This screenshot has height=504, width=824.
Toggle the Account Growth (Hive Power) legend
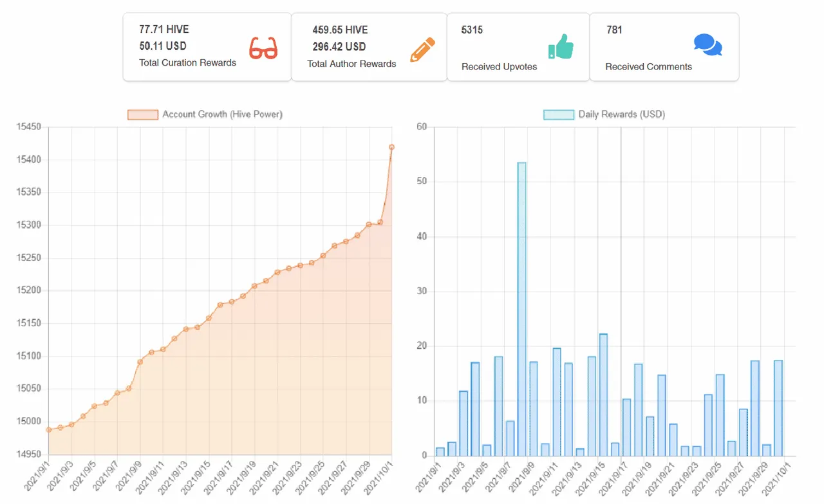click(x=205, y=115)
